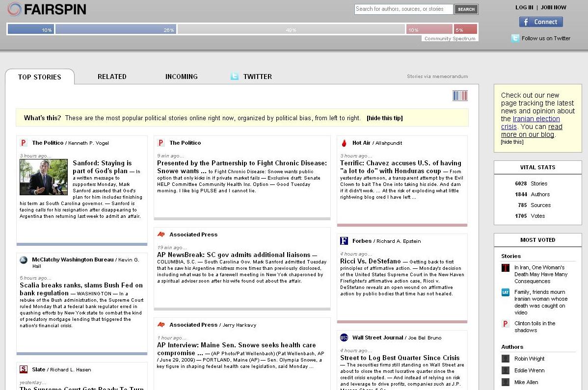Click the Twitter bird icon beside Follow us
This screenshot has height=390, width=588.
[515, 38]
